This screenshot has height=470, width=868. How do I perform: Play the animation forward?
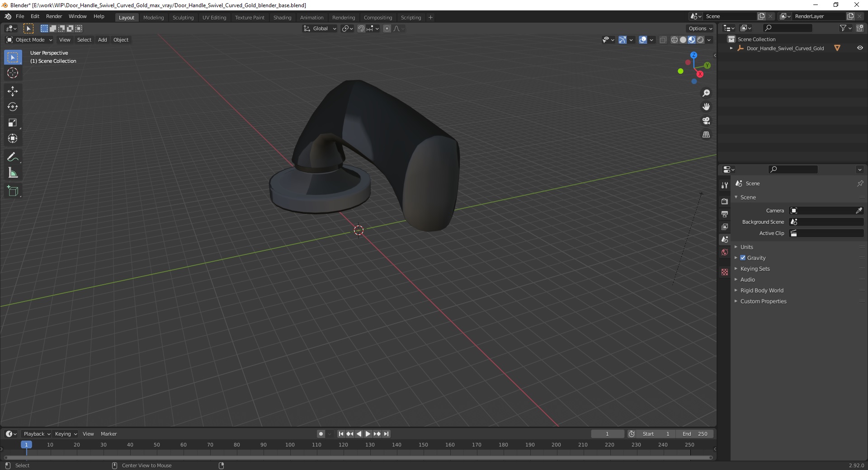[x=368, y=434]
